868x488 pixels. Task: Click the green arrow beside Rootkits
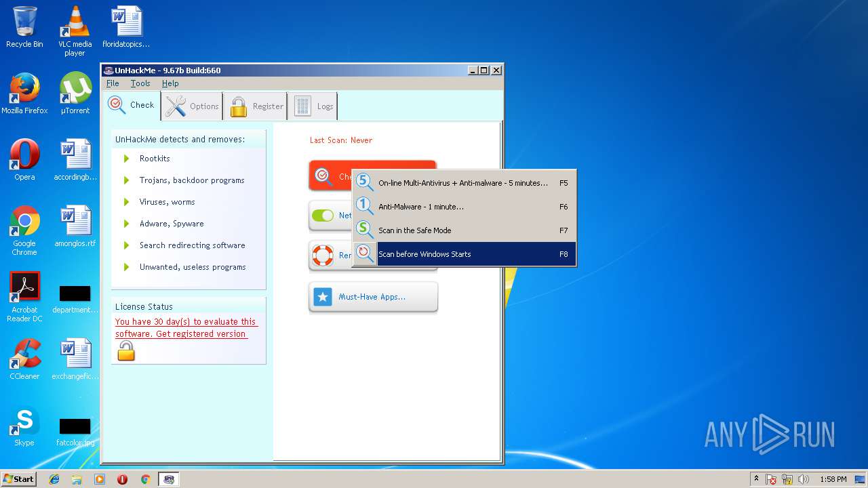126,159
